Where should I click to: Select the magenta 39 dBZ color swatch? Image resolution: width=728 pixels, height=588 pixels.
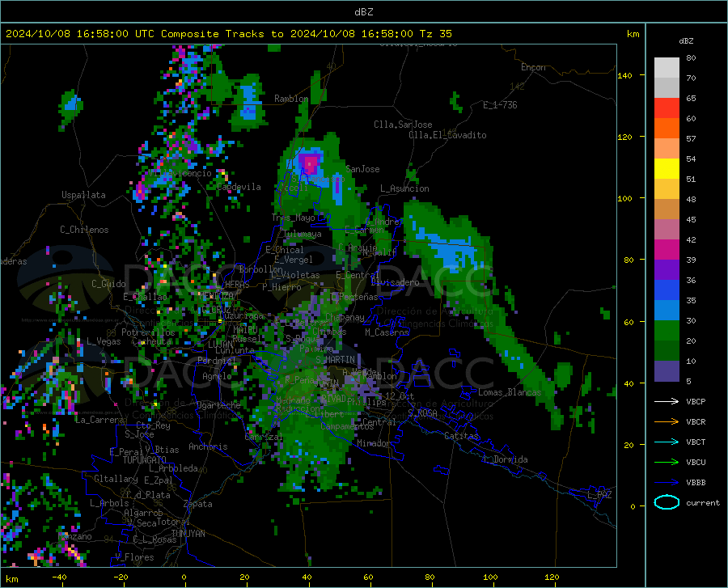[667, 250]
